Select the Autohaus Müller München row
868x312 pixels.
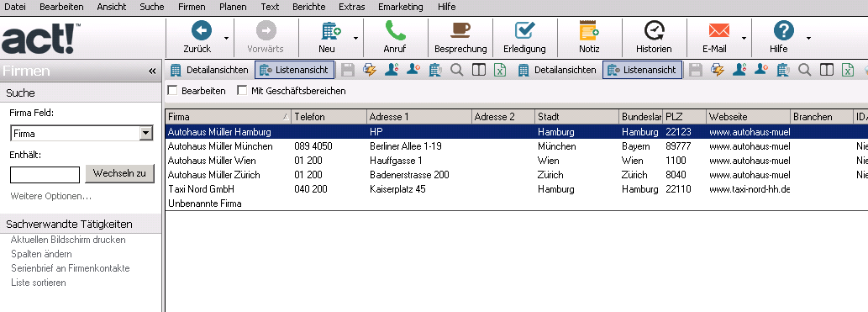coord(517,146)
